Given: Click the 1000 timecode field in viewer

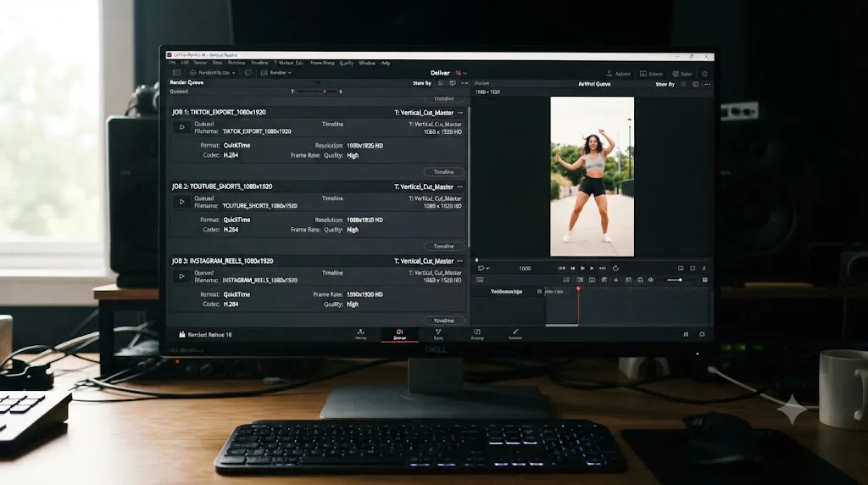Looking at the screenshot, I should point(525,269).
